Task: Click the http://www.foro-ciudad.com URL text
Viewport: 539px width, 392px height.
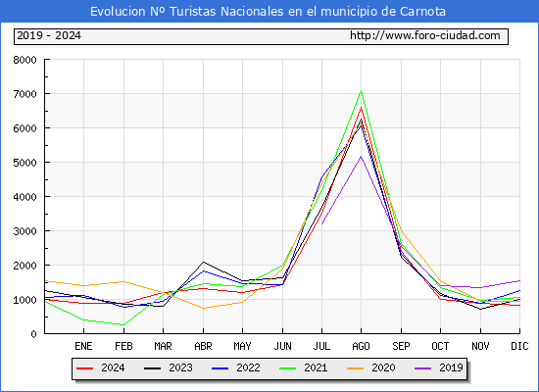Action: tap(425, 35)
